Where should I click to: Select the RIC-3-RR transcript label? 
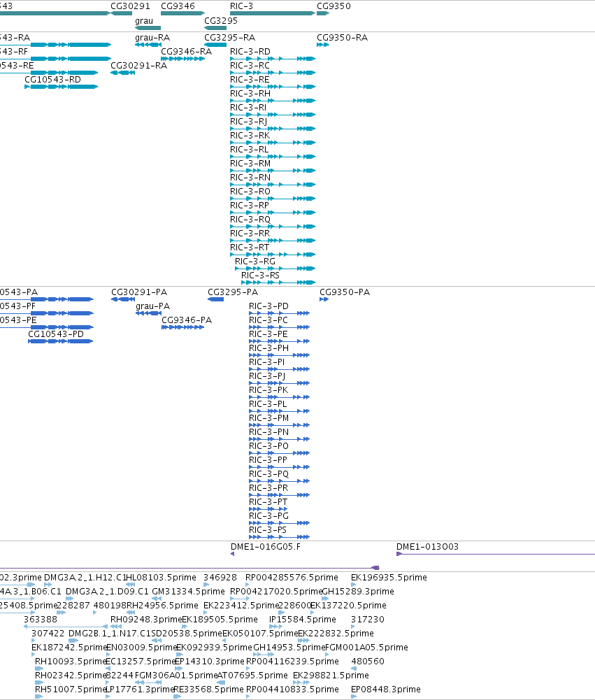coord(250,234)
